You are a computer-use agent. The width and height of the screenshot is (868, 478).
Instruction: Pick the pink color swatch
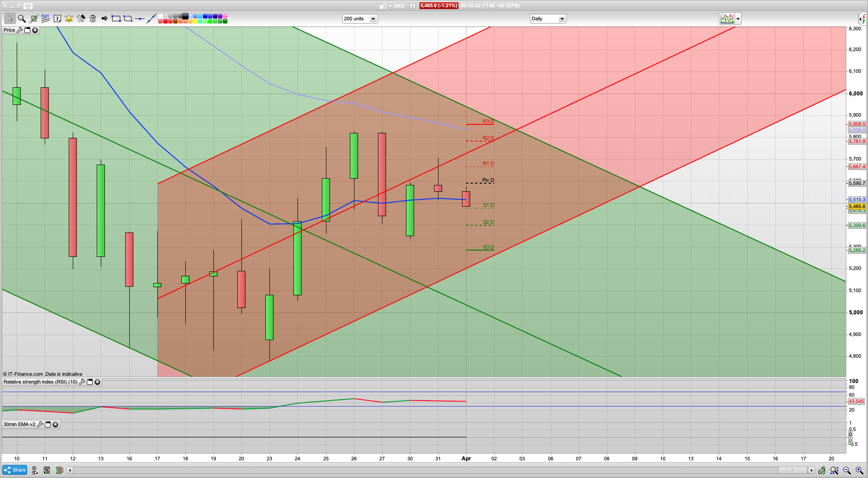pyautogui.click(x=225, y=16)
